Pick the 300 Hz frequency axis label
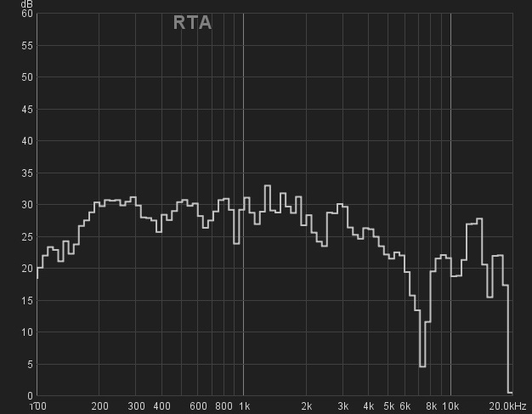Image resolution: width=532 pixels, height=414 pixels. pyautogui.click(x=136, y=406)
